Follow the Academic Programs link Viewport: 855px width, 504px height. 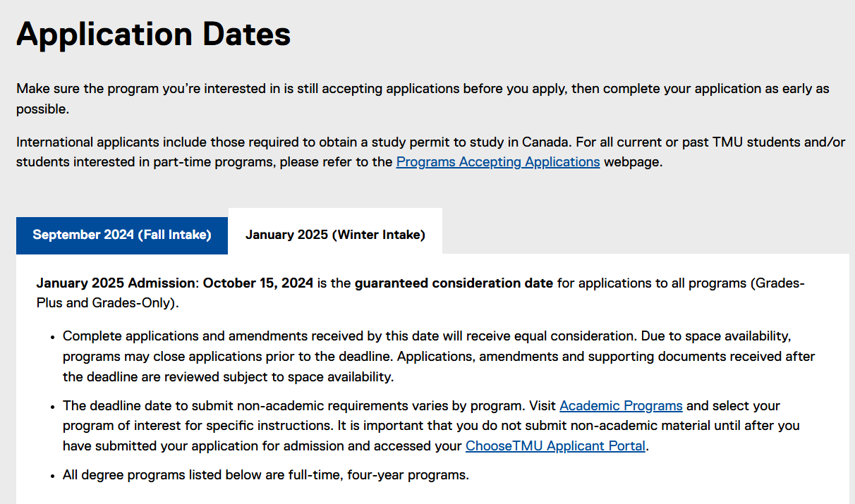pos(621,406)
